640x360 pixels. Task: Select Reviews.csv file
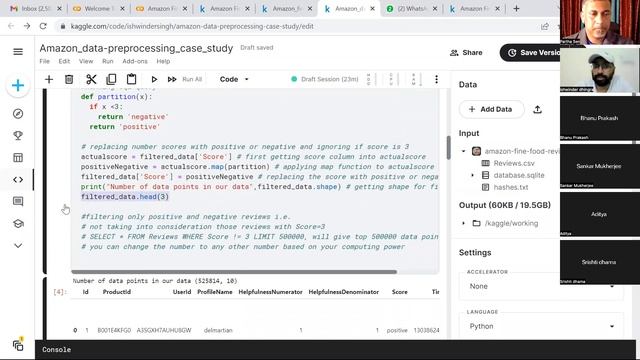pyautogui.click(x=514, y=163)
